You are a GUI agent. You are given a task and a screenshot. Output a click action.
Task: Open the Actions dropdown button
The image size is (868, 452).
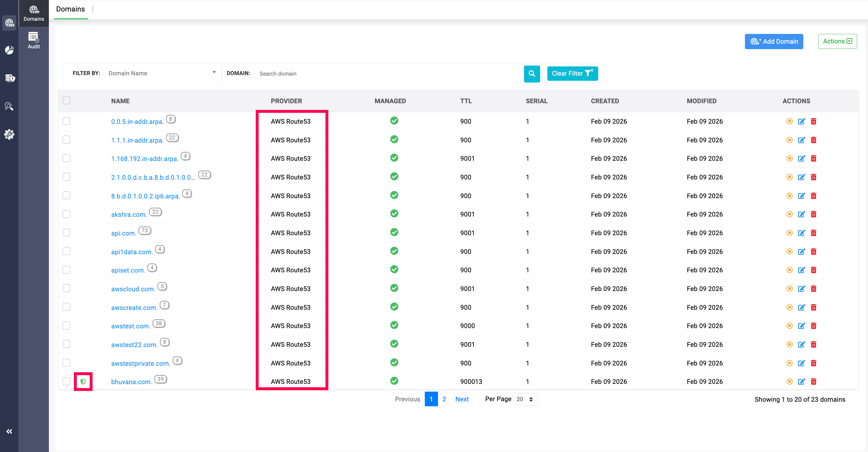[837, 41]
